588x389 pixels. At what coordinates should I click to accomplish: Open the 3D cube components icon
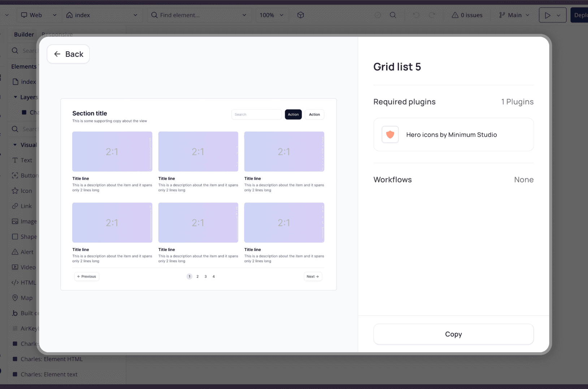(301, 15)
